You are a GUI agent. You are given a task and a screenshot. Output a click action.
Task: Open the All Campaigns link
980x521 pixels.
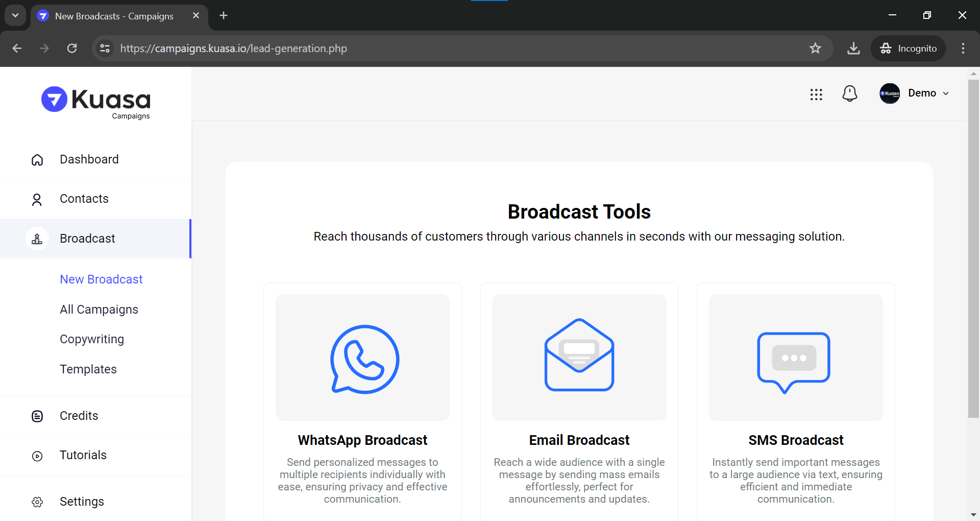(99, 310)
